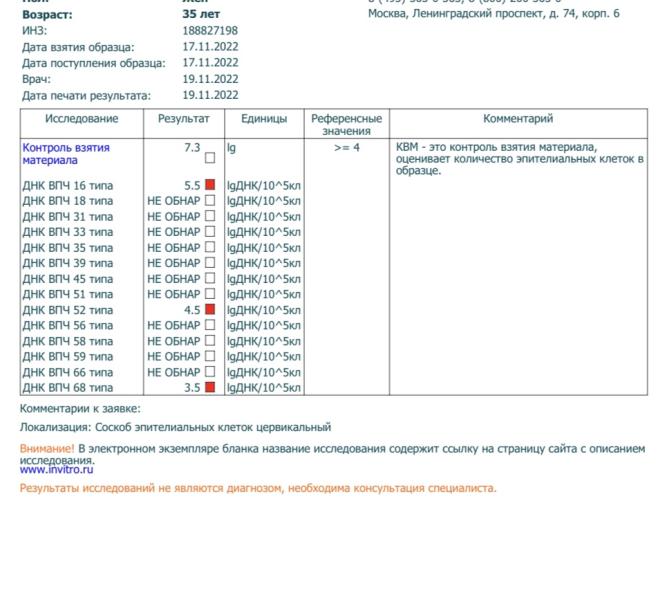Click the Дата взятия образца: label

coord(78,47)
